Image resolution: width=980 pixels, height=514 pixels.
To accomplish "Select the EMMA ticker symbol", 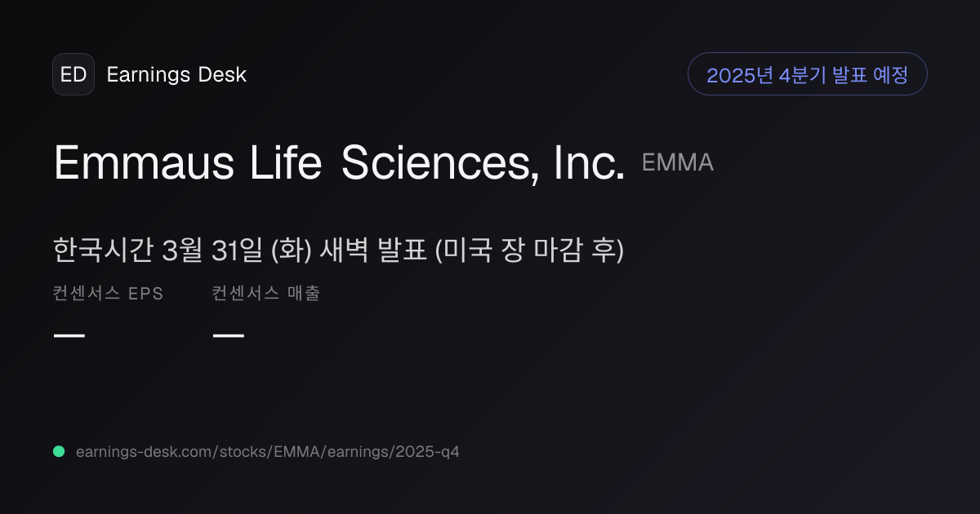I will [x=678, y=162].
